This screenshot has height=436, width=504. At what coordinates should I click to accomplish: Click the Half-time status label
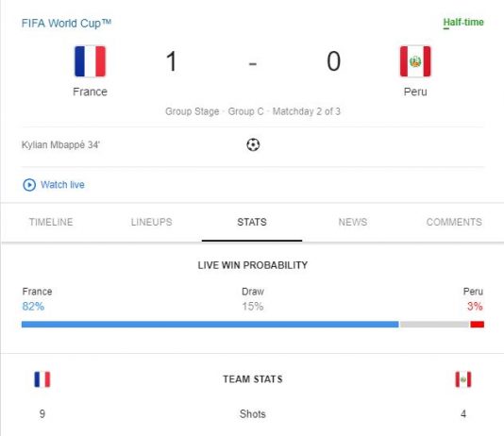(463, 22)
